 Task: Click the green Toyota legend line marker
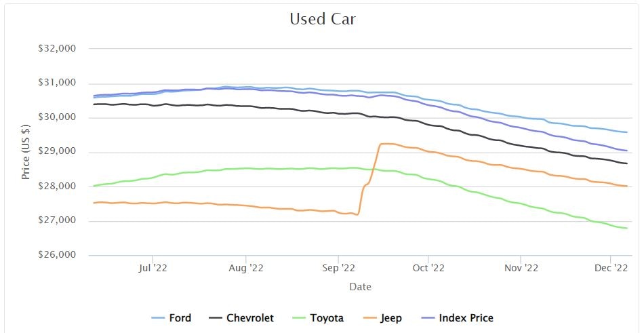click(297, 318)
